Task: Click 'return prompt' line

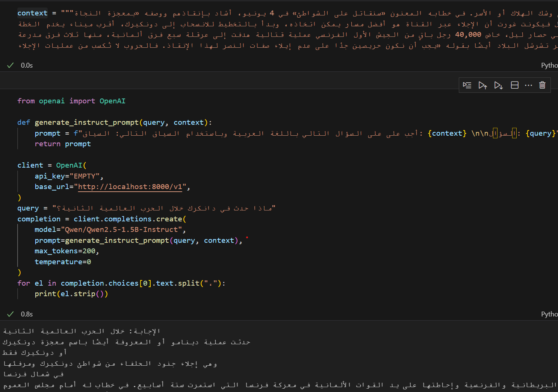Action: click(x=63, y=144)
